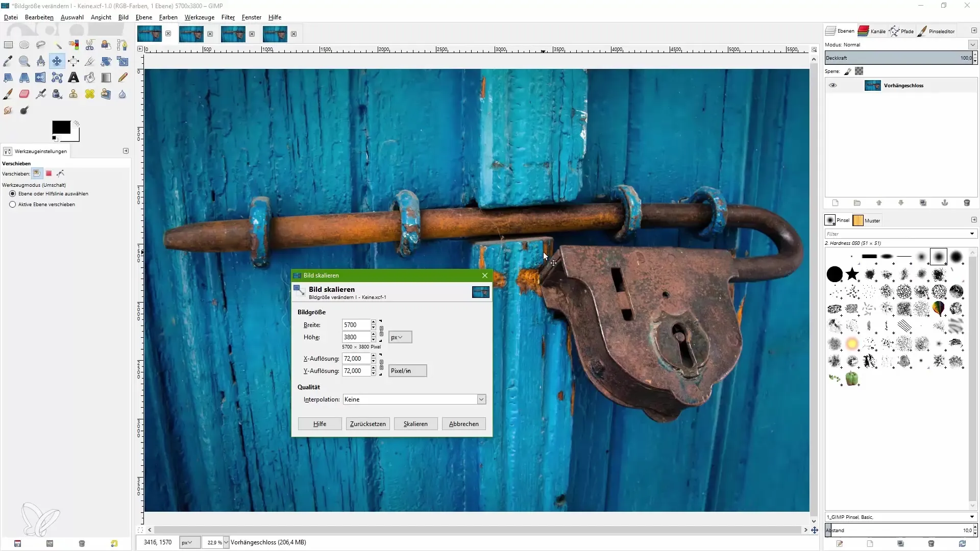Image resolution: width=980 pixels, height=551 pixels.
Task: Toggle the width-height chain link
Action: 381,331
